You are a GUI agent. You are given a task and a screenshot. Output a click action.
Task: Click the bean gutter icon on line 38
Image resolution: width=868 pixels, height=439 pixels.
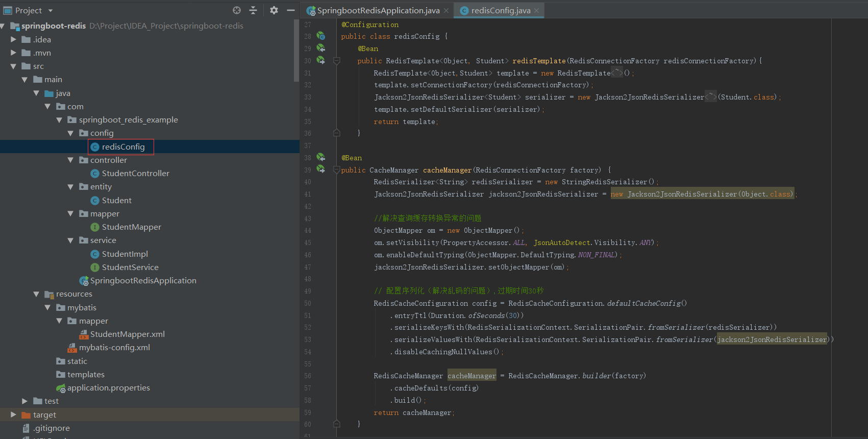[321, 157]
